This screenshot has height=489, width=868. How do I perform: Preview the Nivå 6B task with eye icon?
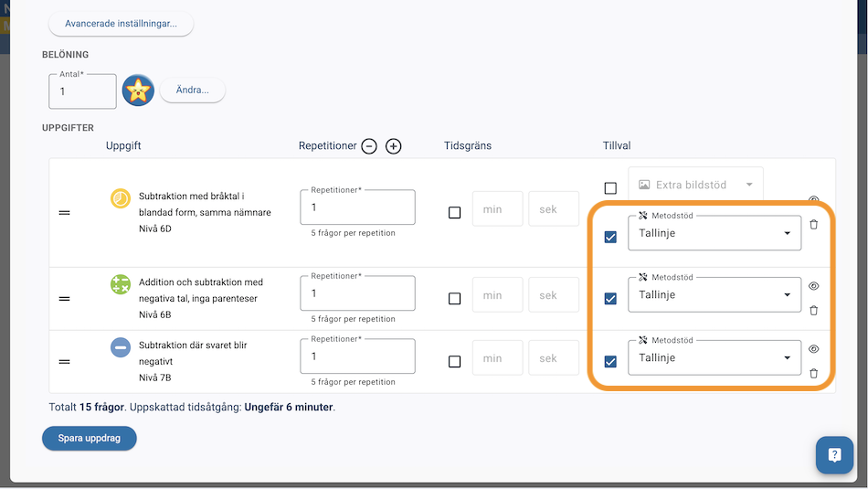(x=814, y=286)
